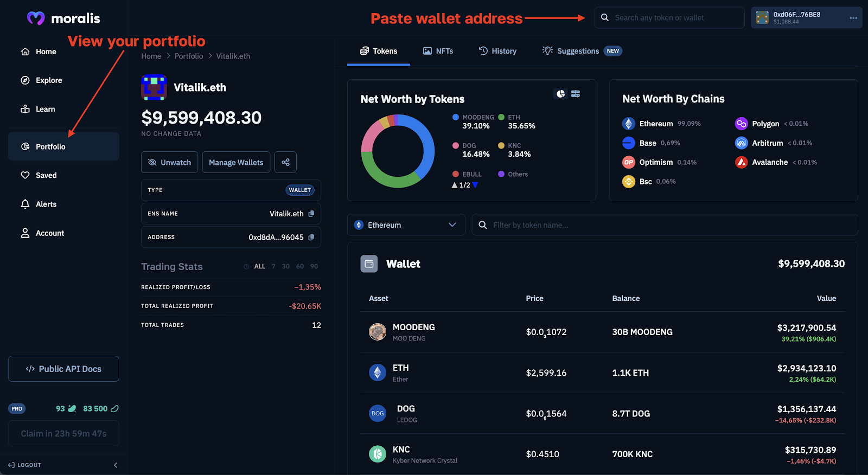Click the PRO badge
868x475 pixels.
tap(17, 409)
